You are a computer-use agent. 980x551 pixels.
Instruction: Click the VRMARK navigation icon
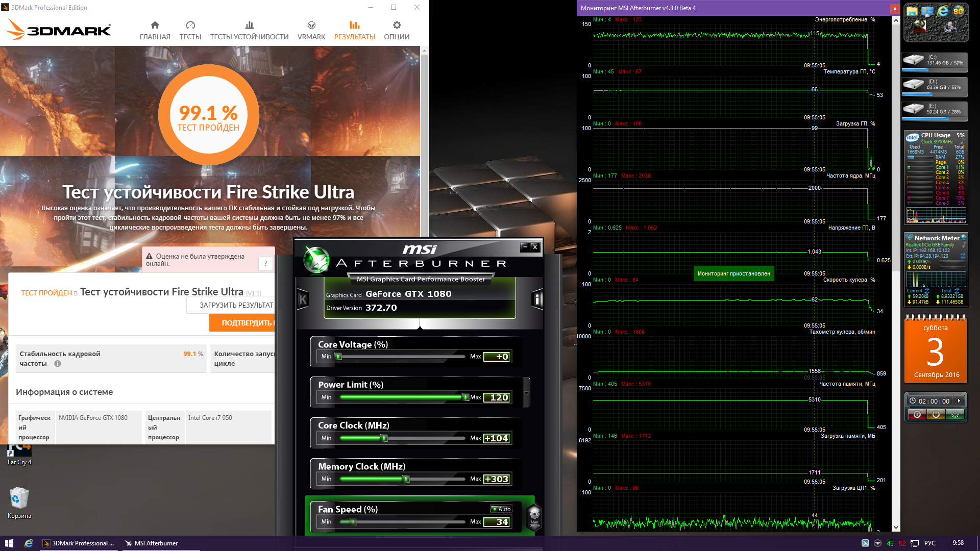(x=311, y=26)
